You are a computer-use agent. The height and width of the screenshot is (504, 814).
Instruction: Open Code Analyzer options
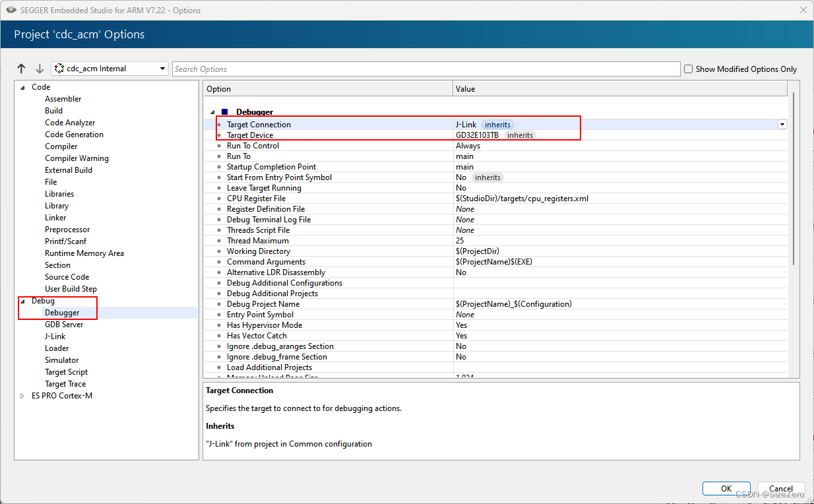(70, 123)
